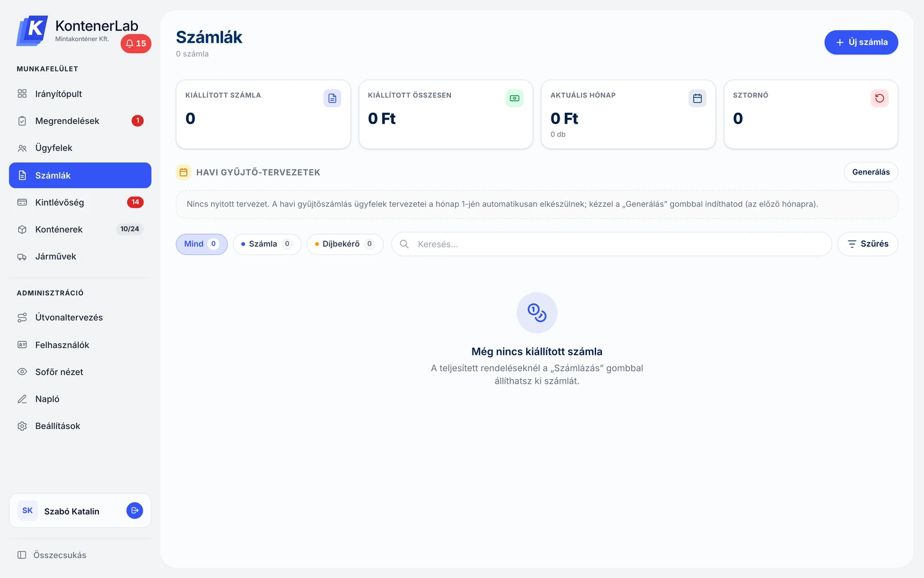Open Ügyfelek customers page
The width and height of the screenshot is (924, 578).
[80, 148]
